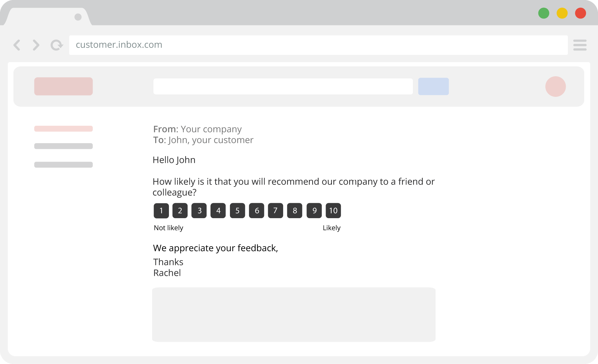Click the green window control dot
Screen dimensions: 598x364
[x=544, y=13]
